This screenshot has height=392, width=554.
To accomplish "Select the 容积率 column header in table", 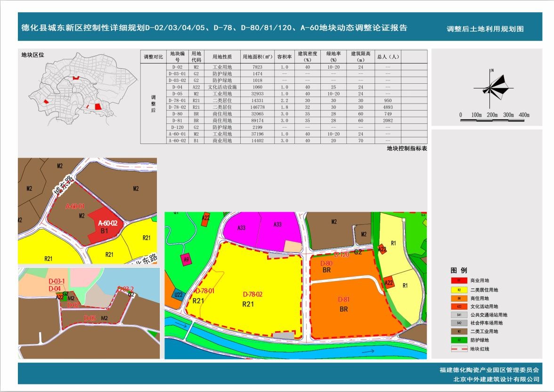I will pos(284,56).
